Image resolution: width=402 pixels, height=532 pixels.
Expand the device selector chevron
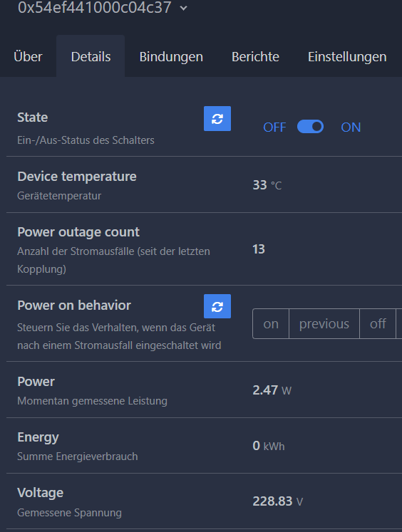(x=183, y=8)
